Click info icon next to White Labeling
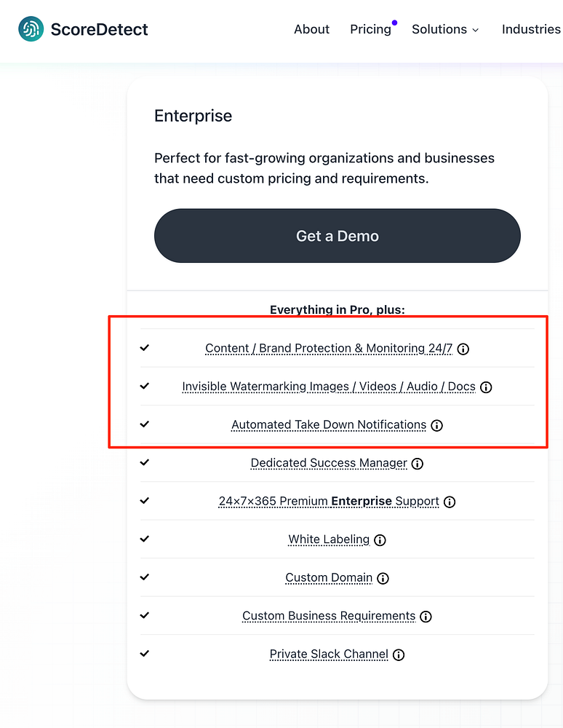This screenshot has width=563, height=728. coord(380,540)
